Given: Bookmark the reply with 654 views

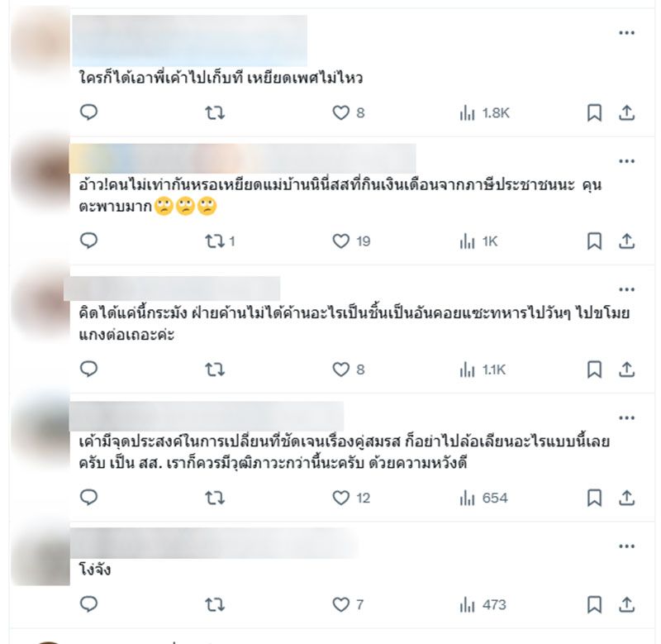Looking at the screenshot, I should coord(594,498).
